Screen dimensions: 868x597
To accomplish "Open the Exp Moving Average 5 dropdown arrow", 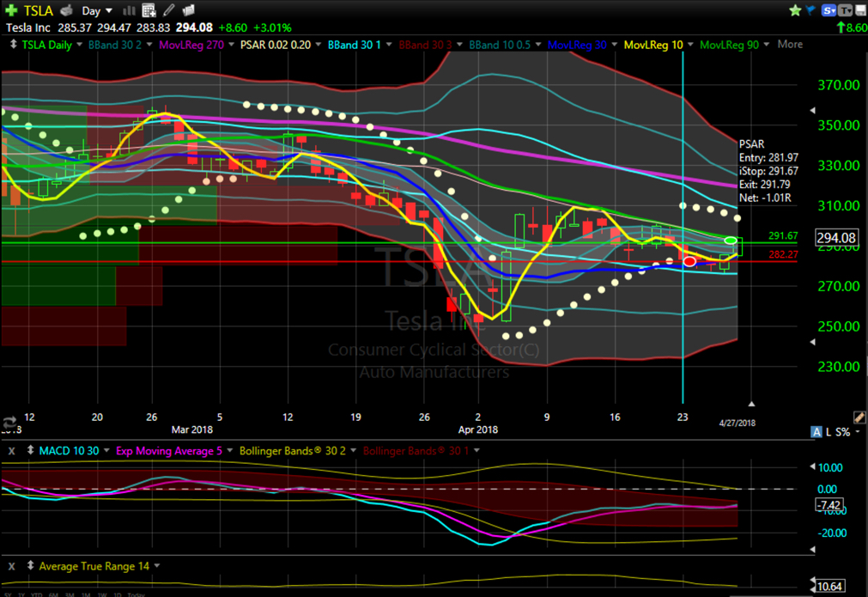I will pyautogui.click(x=230, y=450).
